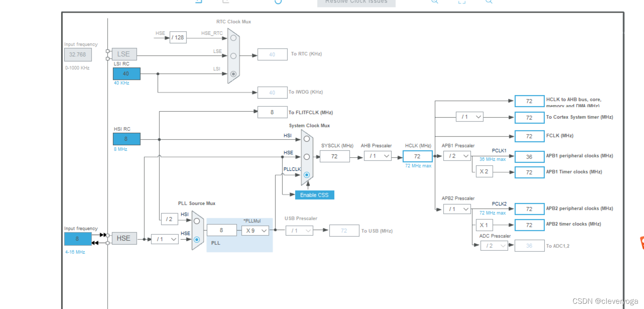Click the HSE input frequency field
The image size is (644, 309).
pos(78,239)
